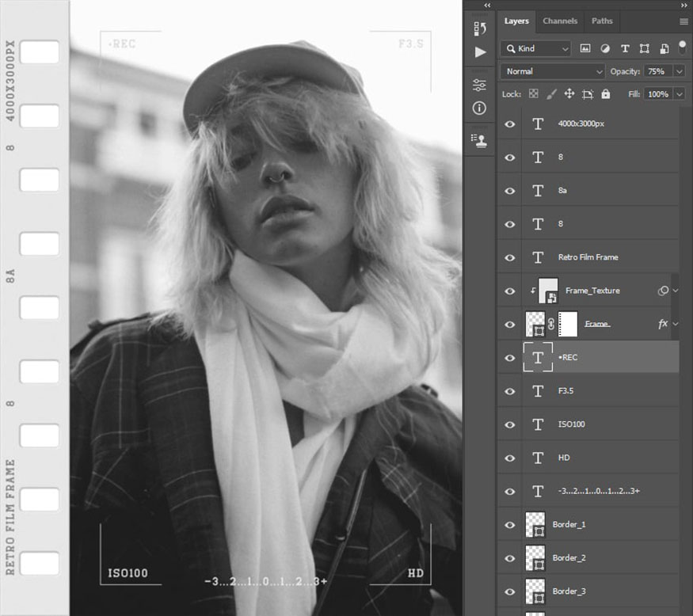Click the type icon of Retro Film Frame layer

coord(538,257)
